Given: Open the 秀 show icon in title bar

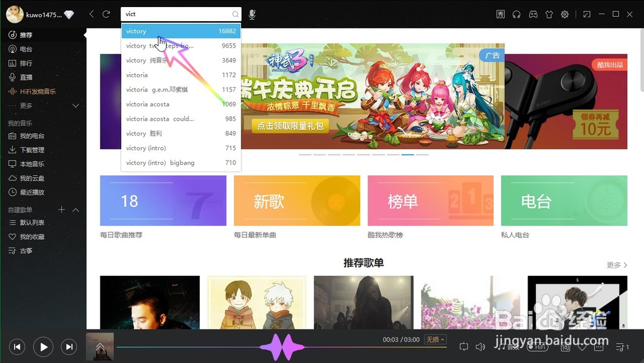Looking at the screenshot, I should (500, 14).
